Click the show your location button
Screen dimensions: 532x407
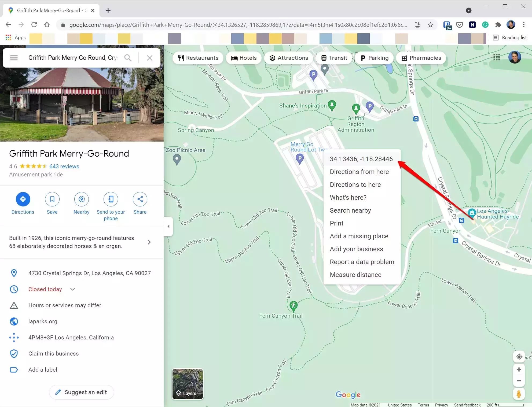(519, 357)
